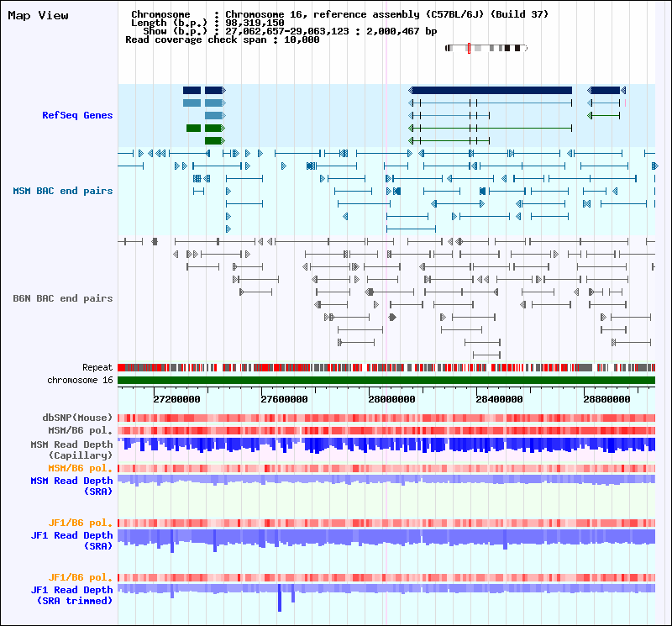Click JF1/B6 pol. label above JF1 Read Depth (SRA)
The width and height of the screenshot is (672, 626).
click(80, 523)
